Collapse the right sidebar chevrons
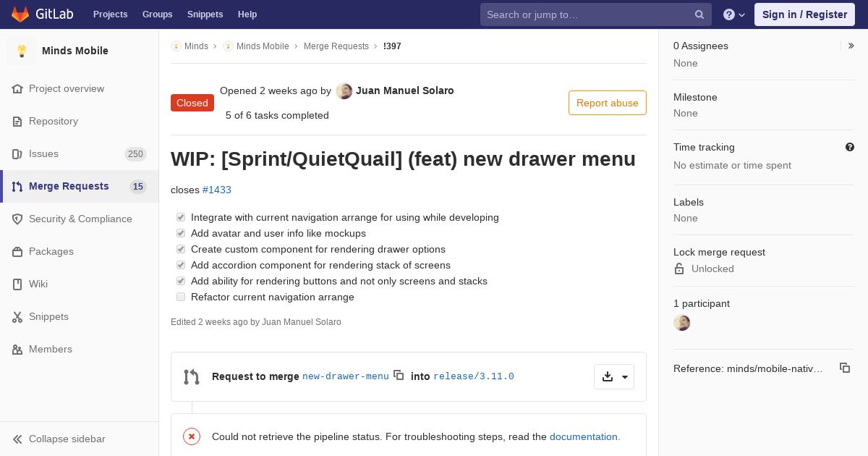This screenshot has height=456, width=868. click(x=851, y=46)
